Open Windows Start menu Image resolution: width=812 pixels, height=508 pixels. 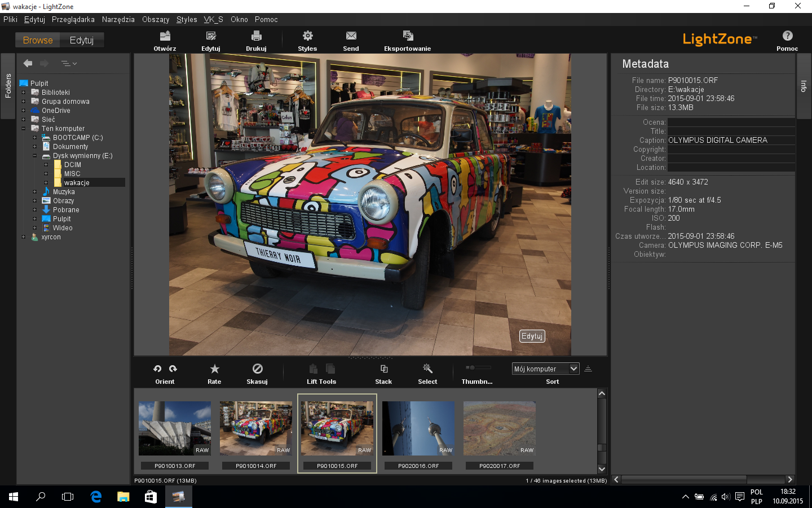pyautogui.click(x=14, y=497)
